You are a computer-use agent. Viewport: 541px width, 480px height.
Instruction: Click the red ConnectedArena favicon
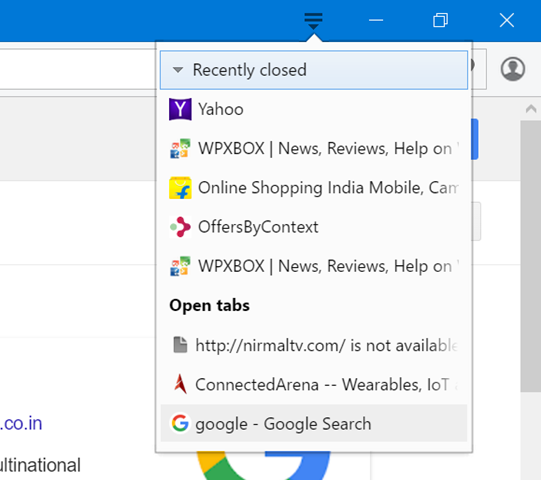[180, 384]
